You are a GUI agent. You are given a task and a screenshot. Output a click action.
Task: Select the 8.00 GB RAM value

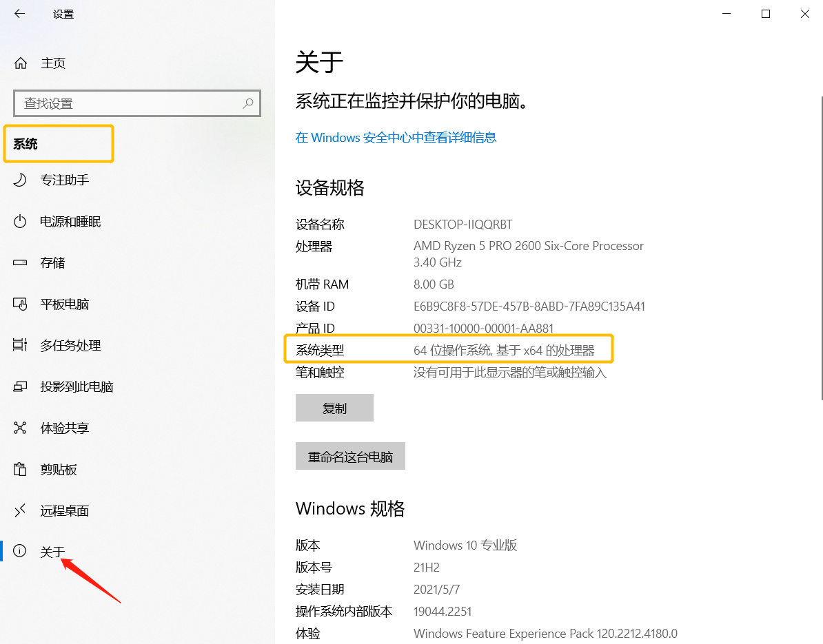click(x=434, y=284)
